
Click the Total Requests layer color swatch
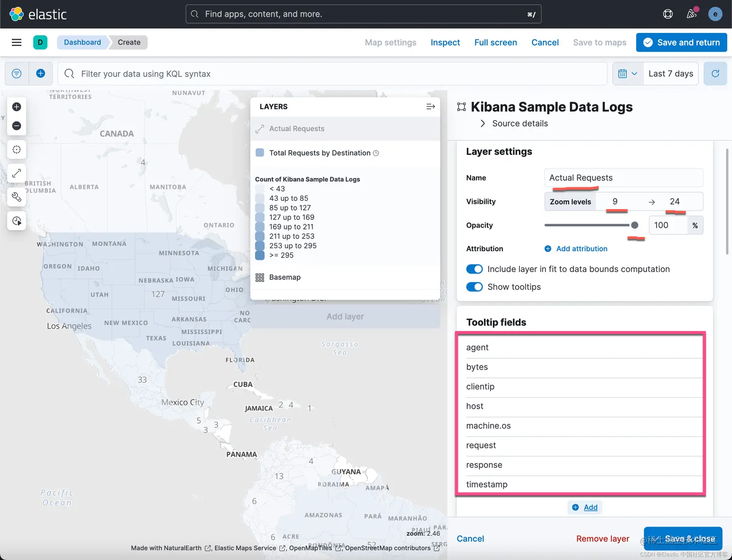point(260,153)
